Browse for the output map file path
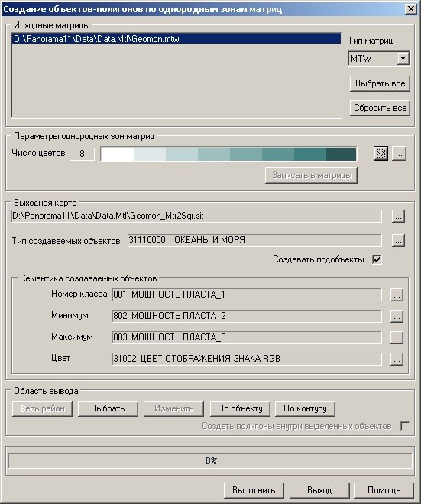Screen dimensions: 421x504 click(x=398, y=216)
